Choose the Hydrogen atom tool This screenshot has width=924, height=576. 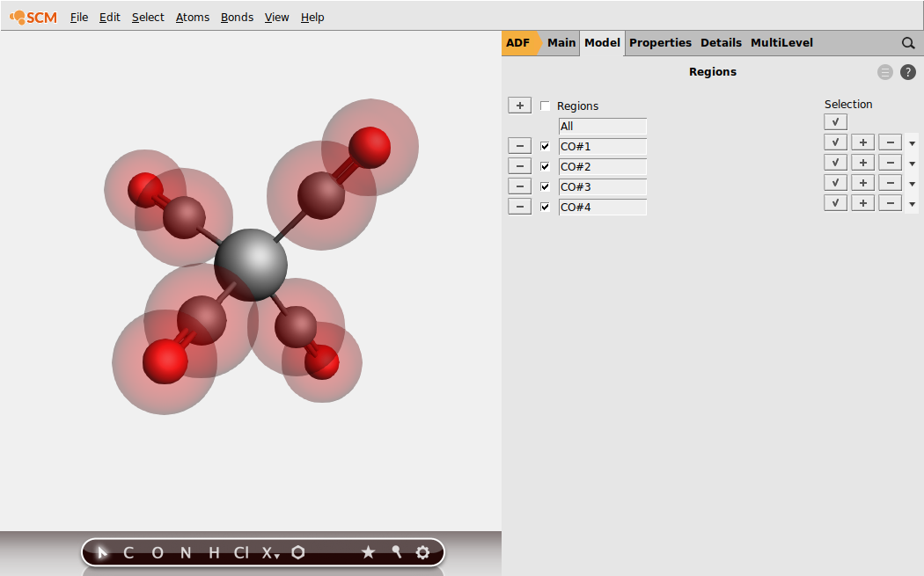(212, 552)
